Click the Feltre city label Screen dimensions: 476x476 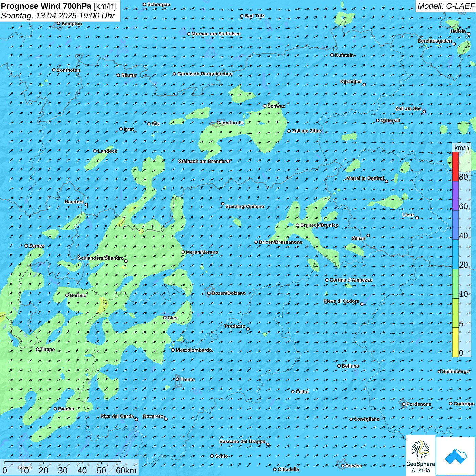(302, 392)
